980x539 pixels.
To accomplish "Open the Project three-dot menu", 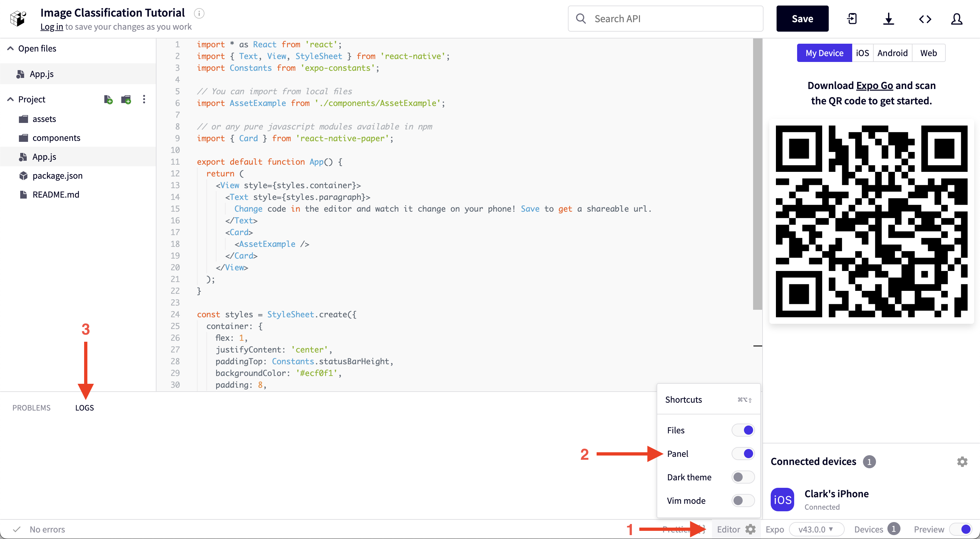I will [144, 99].
